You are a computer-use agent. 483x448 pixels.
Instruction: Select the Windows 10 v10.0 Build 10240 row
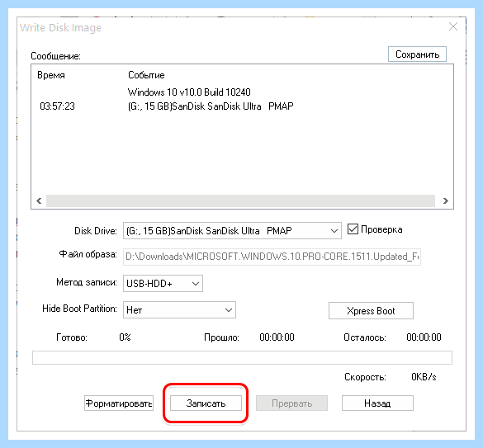click(189, 92)
